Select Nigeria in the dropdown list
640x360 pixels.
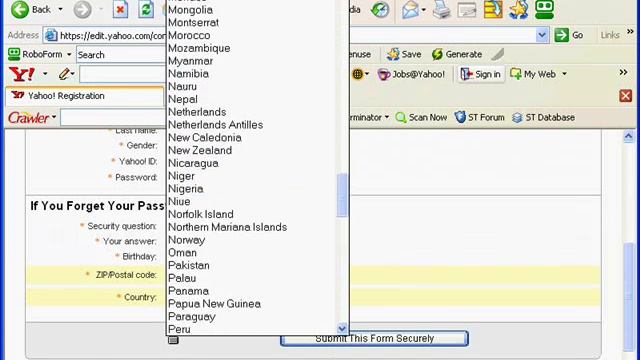186,189
